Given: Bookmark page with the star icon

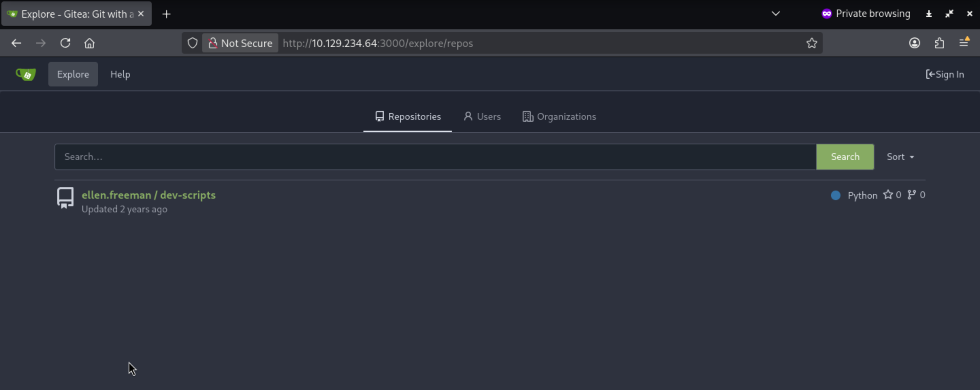Looking at the screenshot, I should [812, 43].
